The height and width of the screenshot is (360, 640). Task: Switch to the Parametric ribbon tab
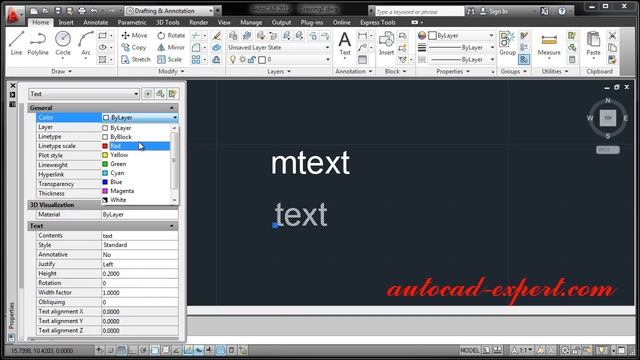tap(132, 22)
